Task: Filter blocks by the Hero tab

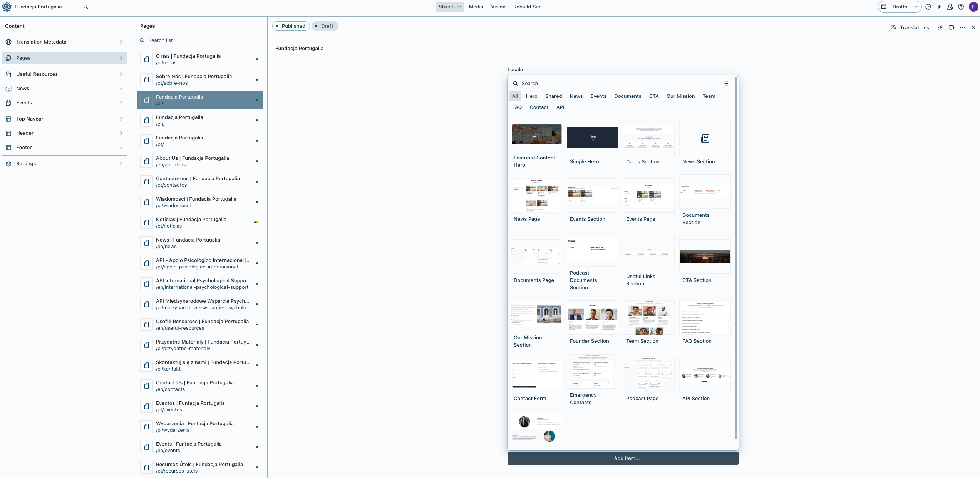Action: (x=531, y=96)
